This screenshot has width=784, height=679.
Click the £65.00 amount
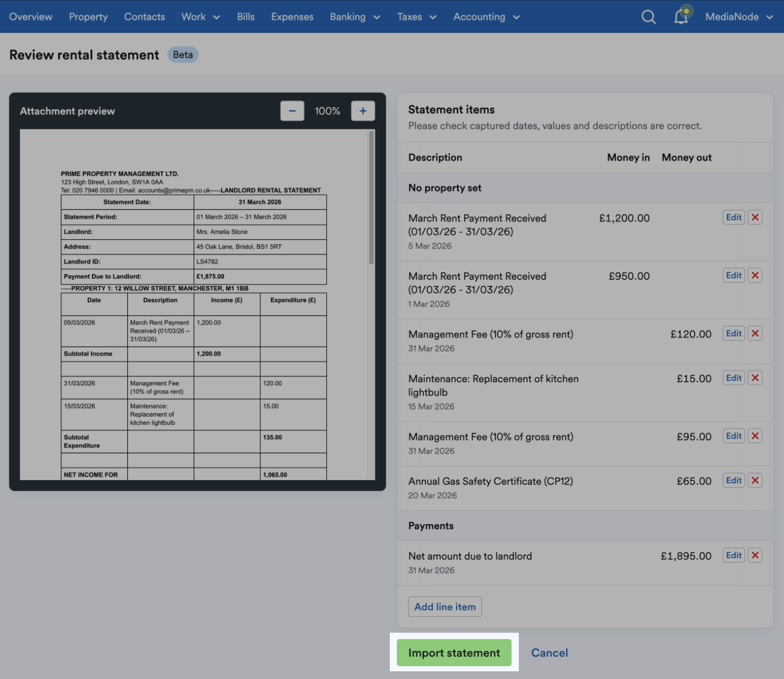coord(694,481)
